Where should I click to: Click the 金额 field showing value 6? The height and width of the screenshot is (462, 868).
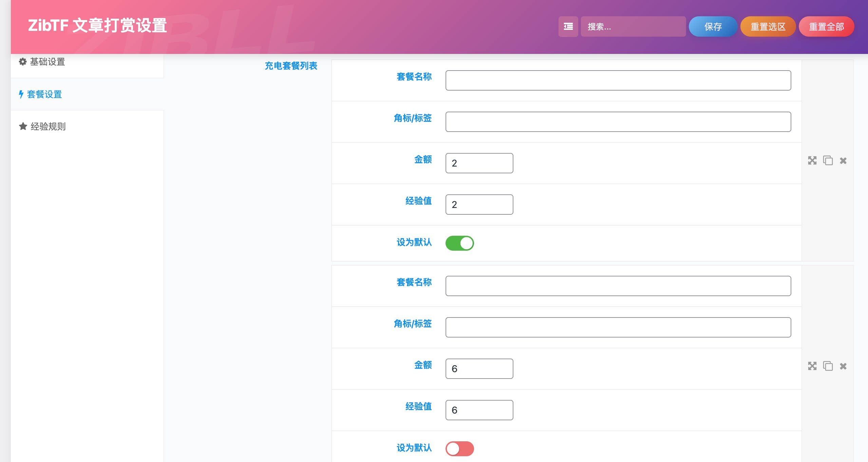[x=479, y=368]
